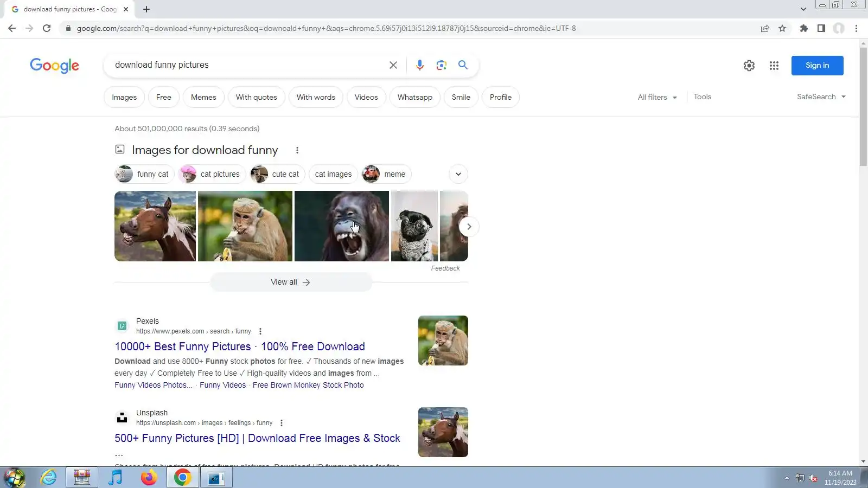Open the Tools button
868x488 pixels.
tap(703, 97)
